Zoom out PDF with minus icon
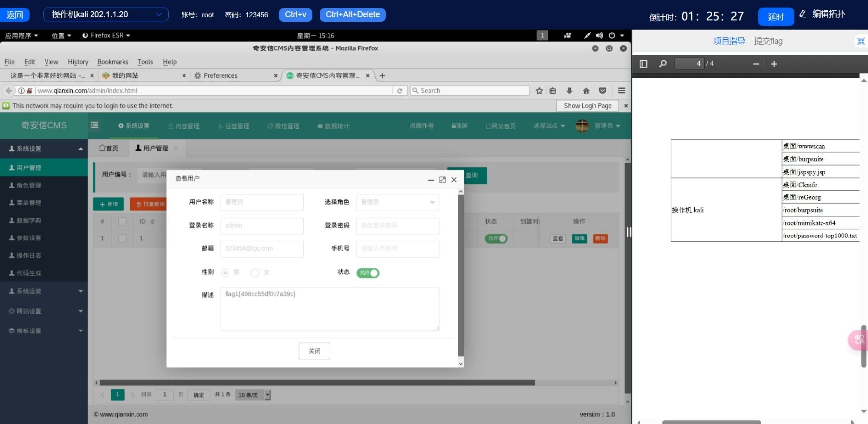868x424 pixels. click(756, 64)
